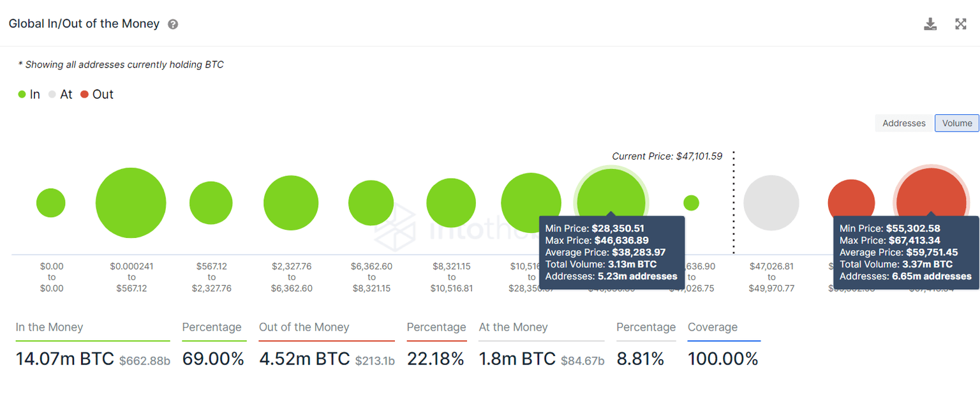Click the bubble above $6,362.60 to $8,321.15
Viewport: 980px width, 395px height.
371,203
